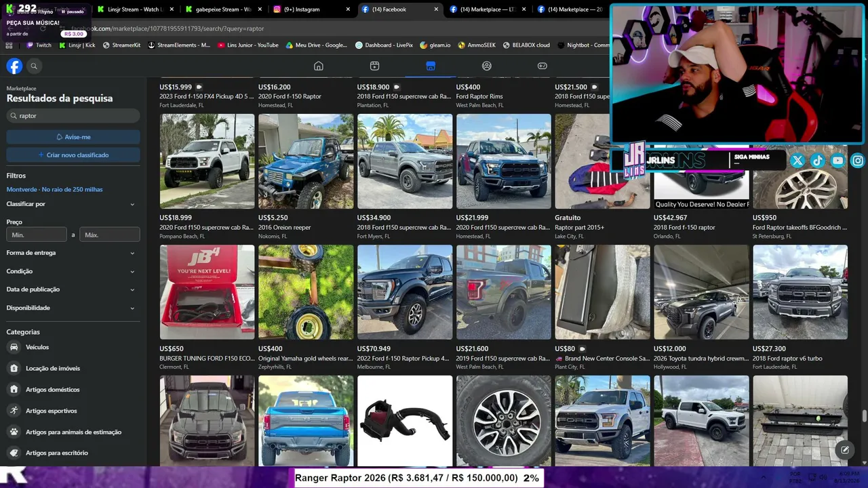Open the US$70.949 2022 Raptor listing photo
The height and width of the screenshot is (488, 868).
(x=405, y=292)
